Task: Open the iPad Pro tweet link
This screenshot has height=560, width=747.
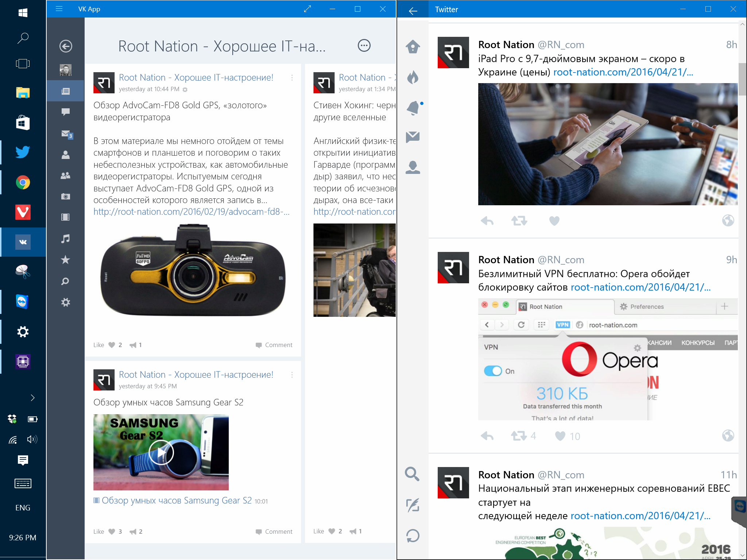Action: click(x=623, y=72)
